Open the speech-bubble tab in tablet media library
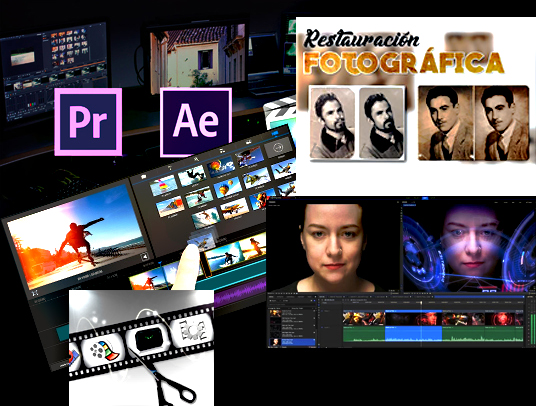The width and height of the screenshot is (536, 406). coord(143,177)
